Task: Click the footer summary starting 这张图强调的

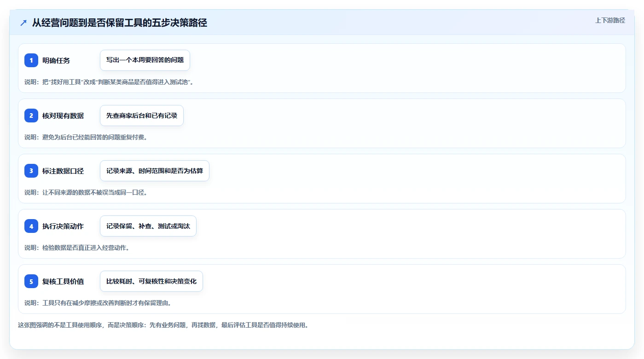Action: point(163,325)
